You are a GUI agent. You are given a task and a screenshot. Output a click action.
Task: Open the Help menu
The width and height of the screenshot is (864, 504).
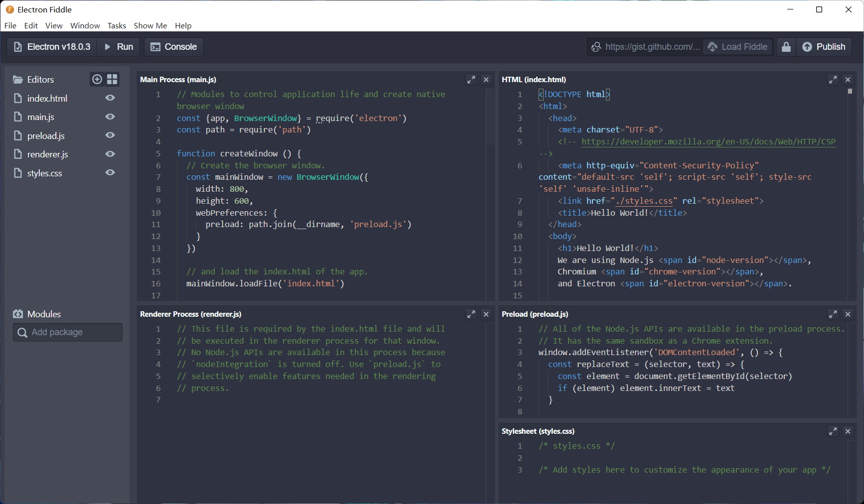coord(183,25)
